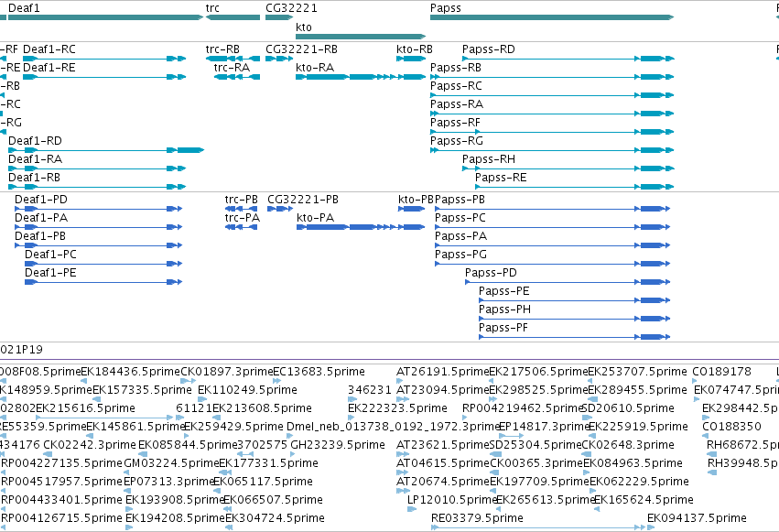Select the teal kto gene span bar
This screenshot has width=779, height=532.
coord(361,37)
